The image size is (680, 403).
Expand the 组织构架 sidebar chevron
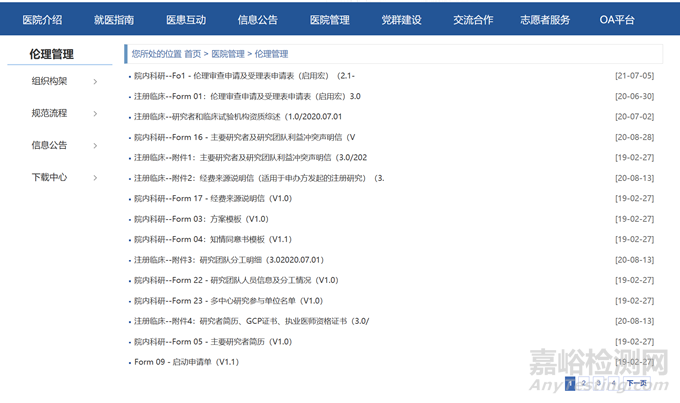pos(95,82)
